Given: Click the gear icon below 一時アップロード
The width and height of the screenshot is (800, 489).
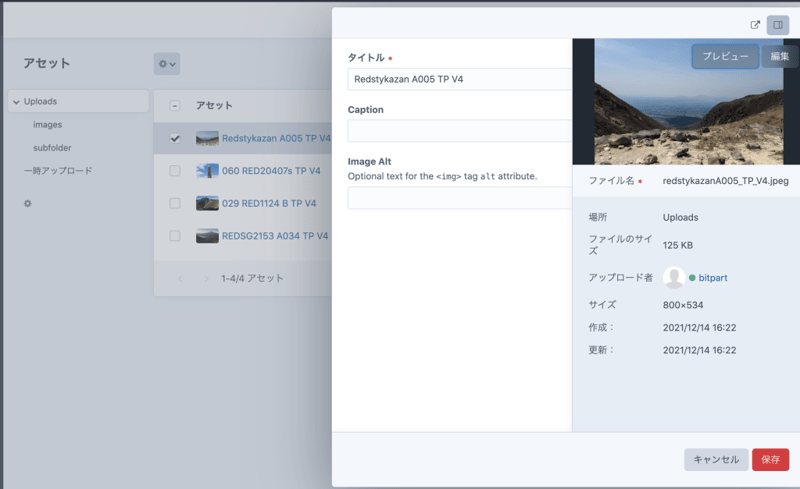Looking at the screenshot, I should [x=28, y=204].
